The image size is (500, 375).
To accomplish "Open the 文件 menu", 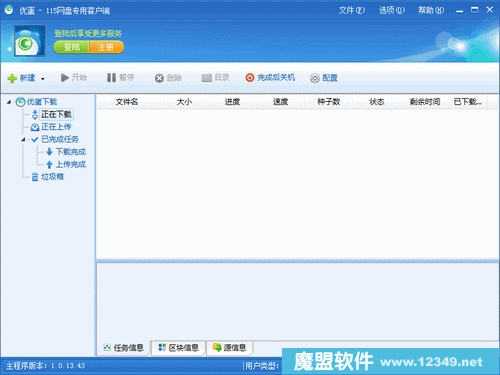I will point(352,10).
